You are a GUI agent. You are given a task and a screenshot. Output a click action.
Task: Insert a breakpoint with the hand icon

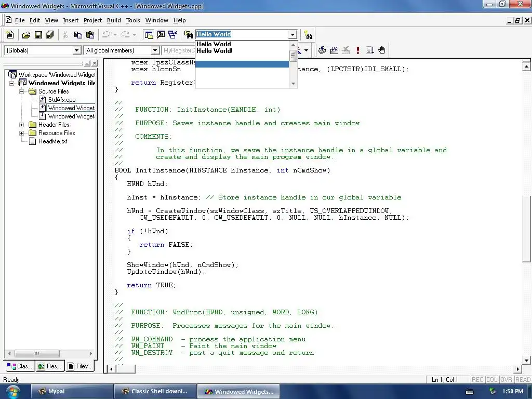point(382,50)
